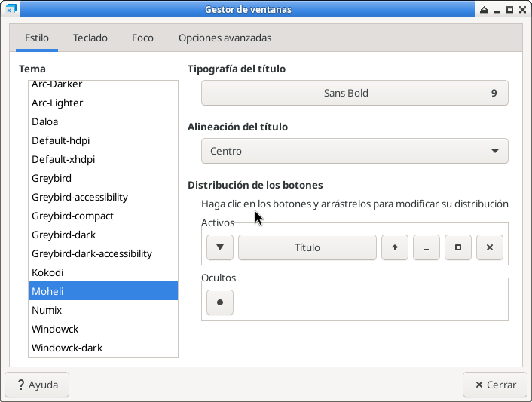Click the window manager icon in the title bar
Viewport: 532px width, 402px height.
(x=11, y=10)
